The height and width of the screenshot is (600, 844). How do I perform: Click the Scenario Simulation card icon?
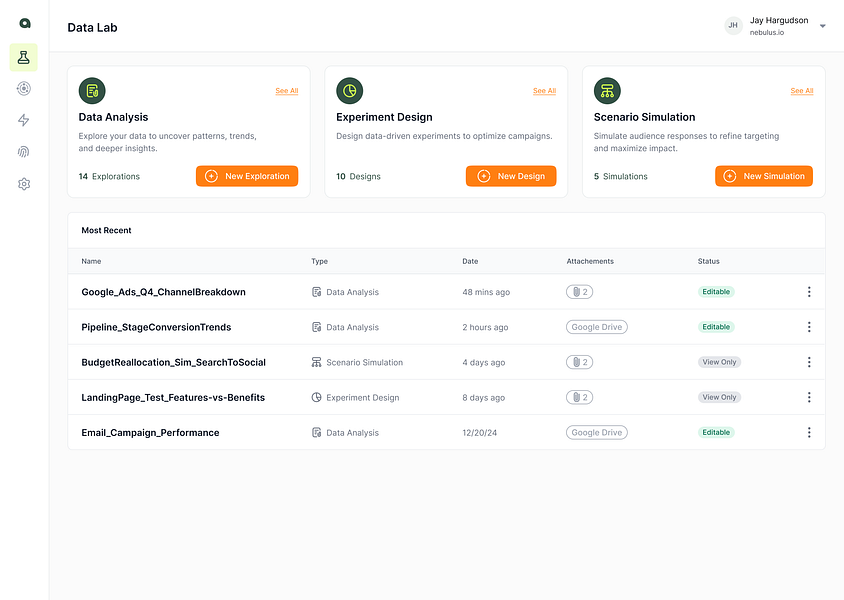pos(607,91)
